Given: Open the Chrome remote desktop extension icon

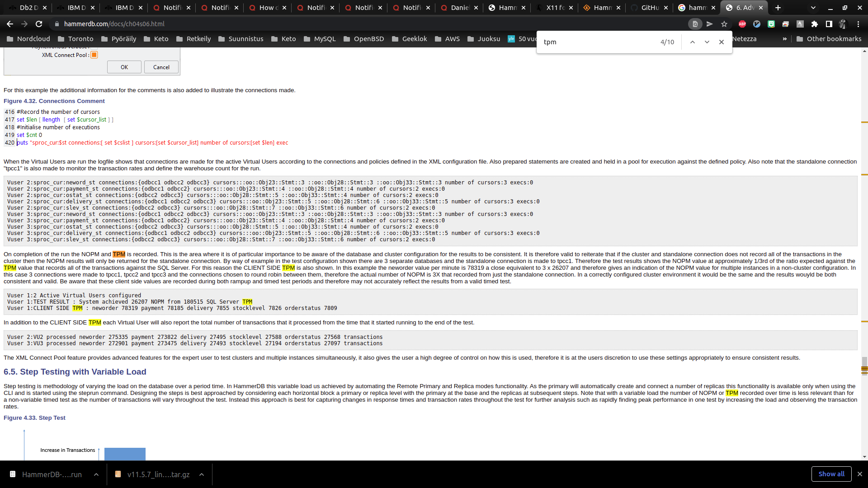Looking at the screenshot, I should [786, 24].
